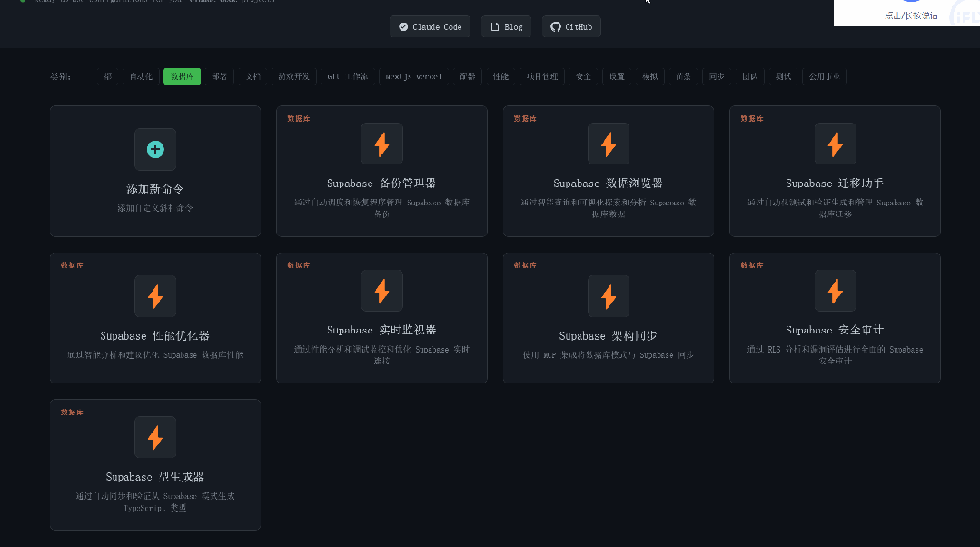Select the Next.js Vercel category filter
Screen dimensions: 980x547
(x=413, y=76)
